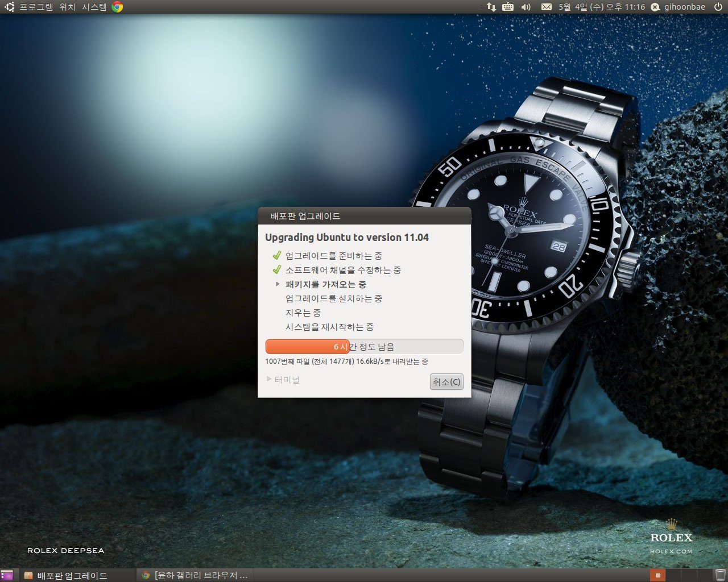Click 시스템을 재시작하는 중 step
Screen dimensions: 728x582
click(329, 327)
